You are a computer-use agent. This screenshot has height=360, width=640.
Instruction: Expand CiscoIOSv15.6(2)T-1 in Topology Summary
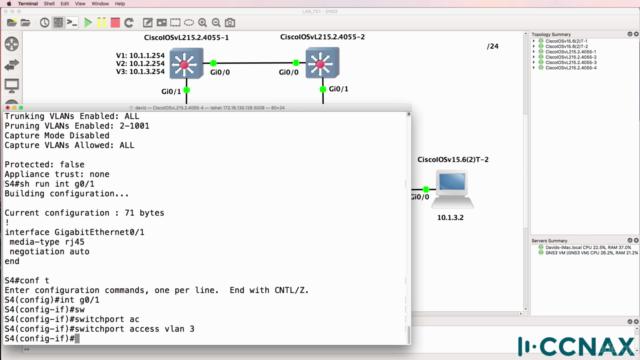pos(534,41)
